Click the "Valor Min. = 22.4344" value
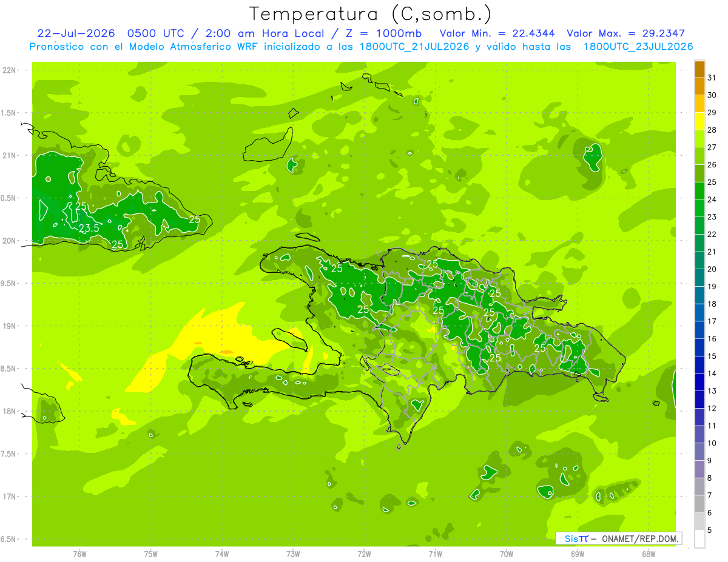728x562 pixels. click(497, 33)
